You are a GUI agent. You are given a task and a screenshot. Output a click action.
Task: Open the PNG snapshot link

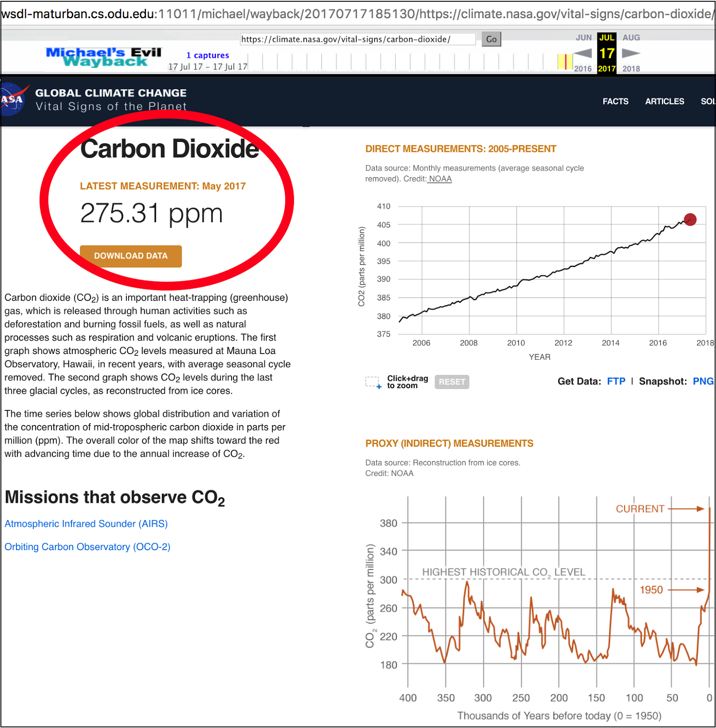(x=703, y=381)
